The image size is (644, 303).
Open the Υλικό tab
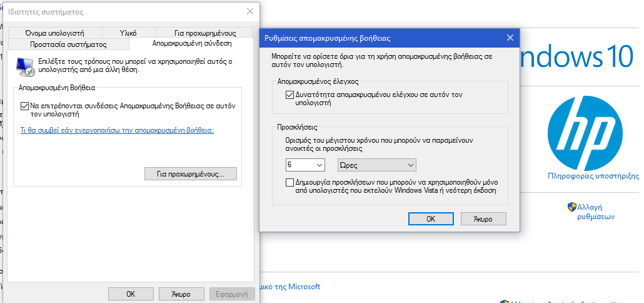pyautogui.click(x=128, y=33)
